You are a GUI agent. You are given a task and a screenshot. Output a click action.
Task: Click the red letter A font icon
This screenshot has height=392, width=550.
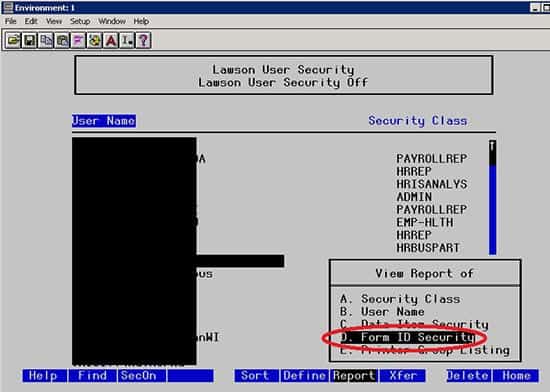click(x=111, y=40)
